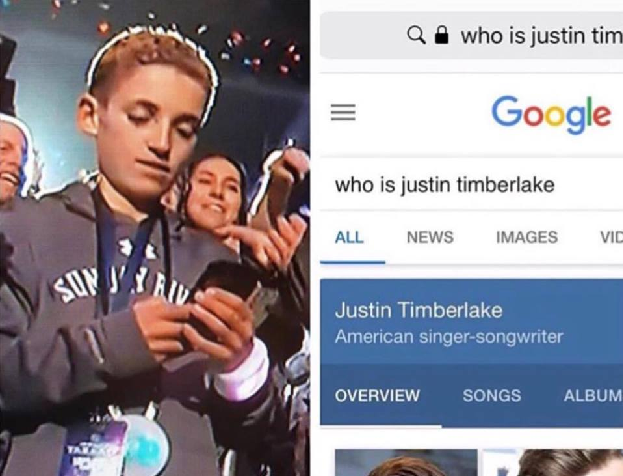Select the OVERVIEW panel tab
Screen dimensions: 623x476
coord(377,395)
